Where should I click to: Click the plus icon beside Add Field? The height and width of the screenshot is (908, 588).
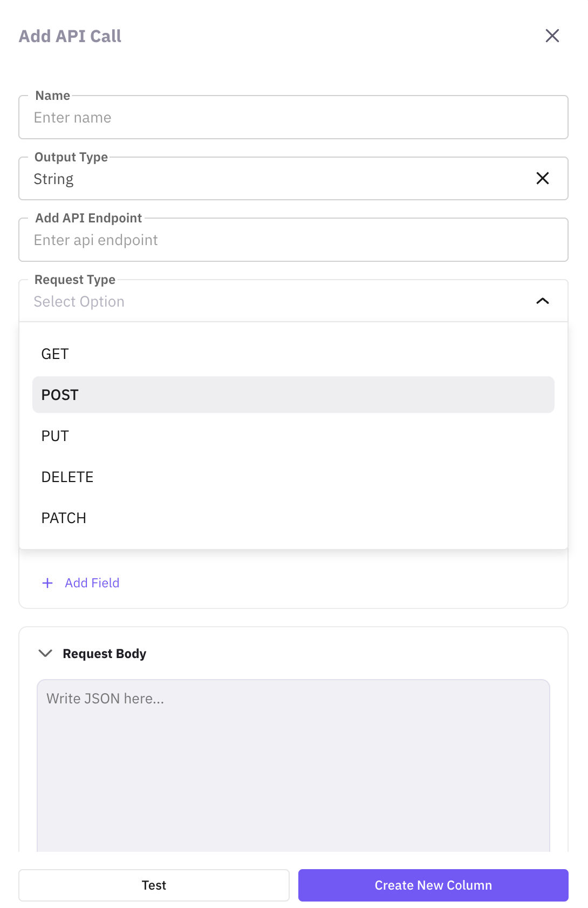tap(47, 583)
